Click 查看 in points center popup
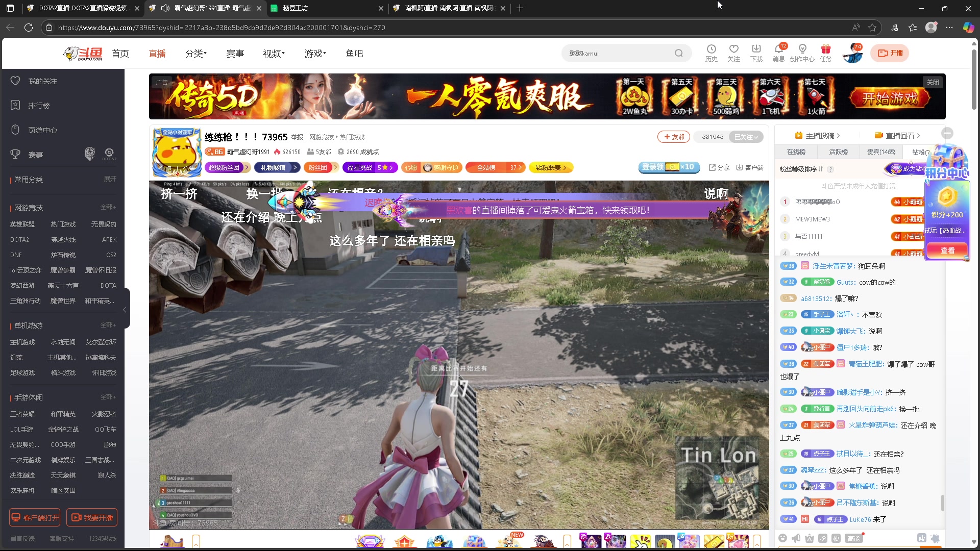The width and height of the screenshot is (980, 551). (947, 251)
